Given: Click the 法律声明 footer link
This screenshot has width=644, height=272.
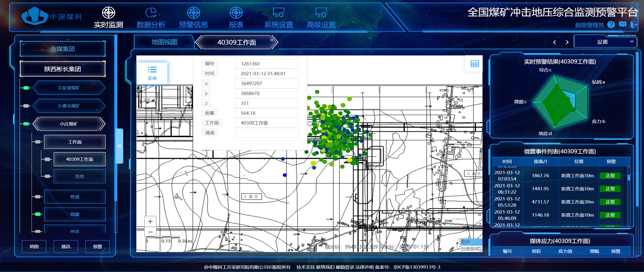Looking at the screenshot, I should coord(364,267).
